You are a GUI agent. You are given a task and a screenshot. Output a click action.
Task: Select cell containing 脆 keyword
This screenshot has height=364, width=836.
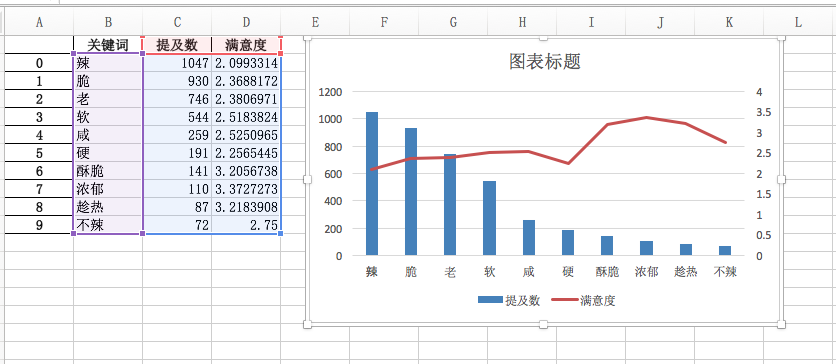[108, 82]
